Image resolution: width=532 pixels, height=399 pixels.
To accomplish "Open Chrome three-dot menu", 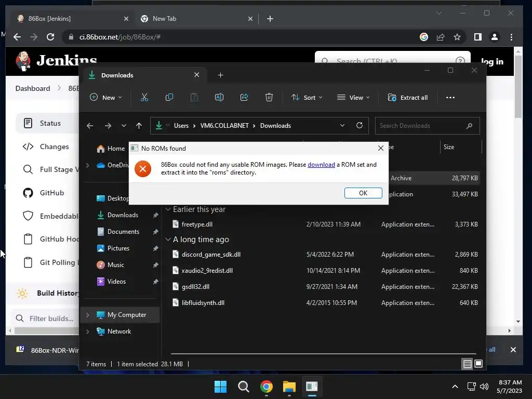I will 511,37.
